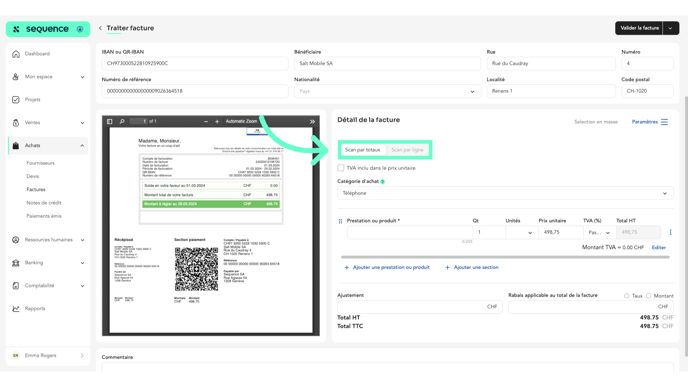Open the PDF viewer search magnifier
This screenshot has width=688, height=387.
click(x=122, y=122)
